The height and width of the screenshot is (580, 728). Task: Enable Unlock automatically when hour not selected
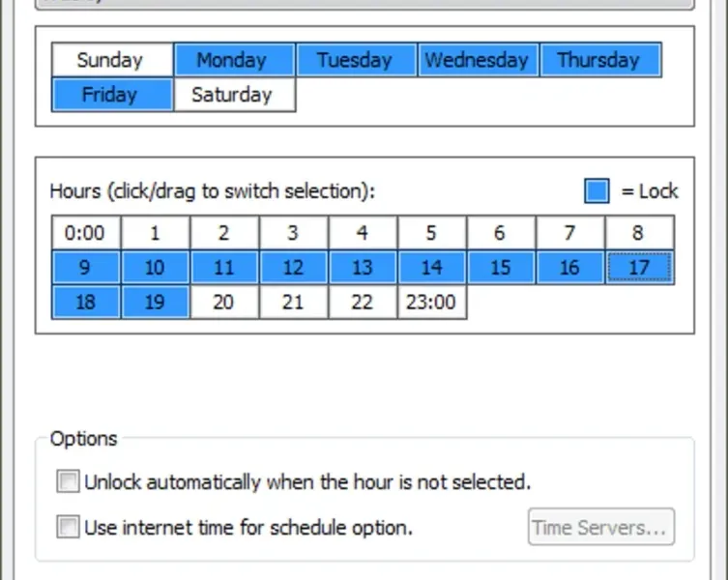coord(68,481)
